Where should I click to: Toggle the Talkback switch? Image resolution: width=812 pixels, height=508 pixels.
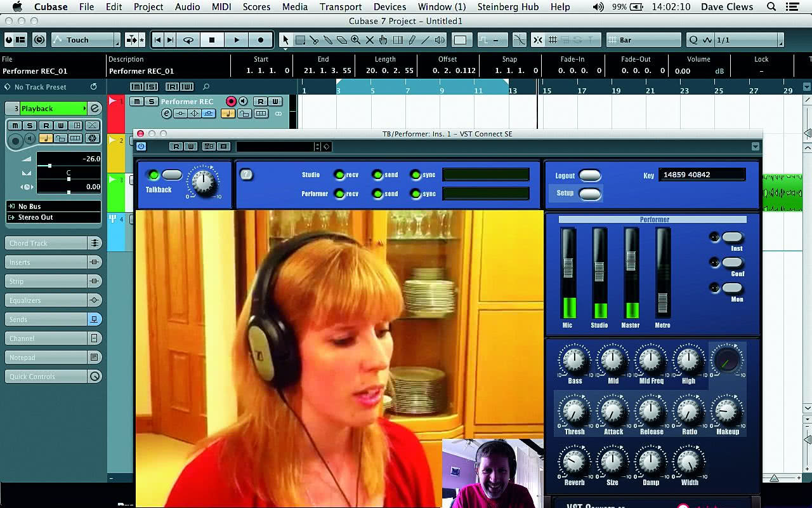point(172,175)
